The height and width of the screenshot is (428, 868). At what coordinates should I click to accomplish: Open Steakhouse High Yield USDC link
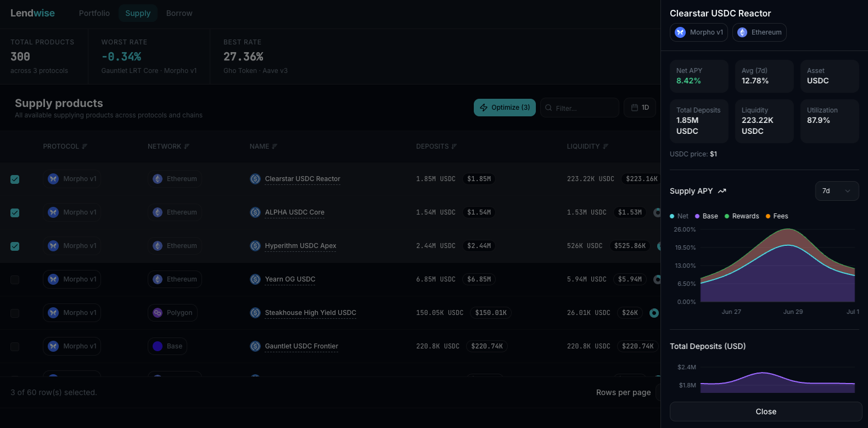point(310,313)
